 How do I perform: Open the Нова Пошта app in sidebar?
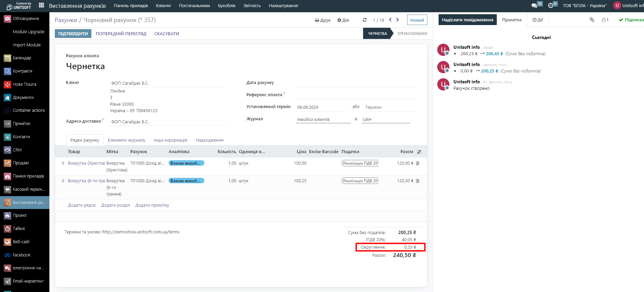(24, 84)
